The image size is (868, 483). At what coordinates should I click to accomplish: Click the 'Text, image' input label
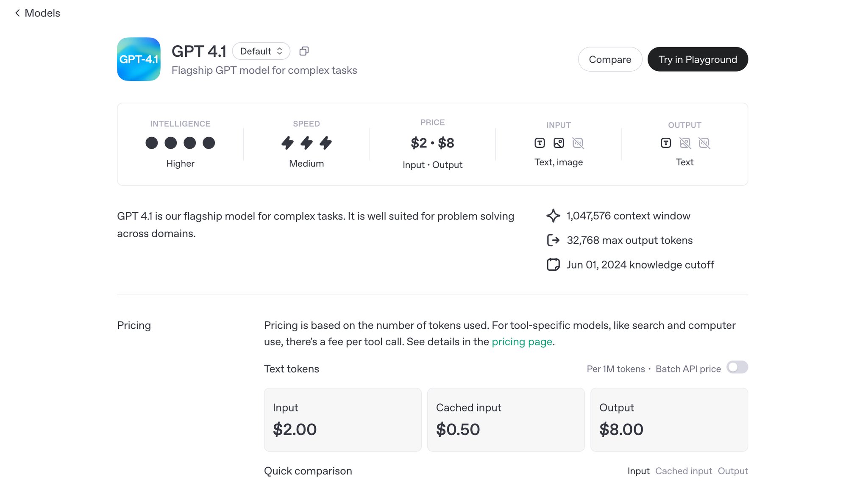(559, 162)
